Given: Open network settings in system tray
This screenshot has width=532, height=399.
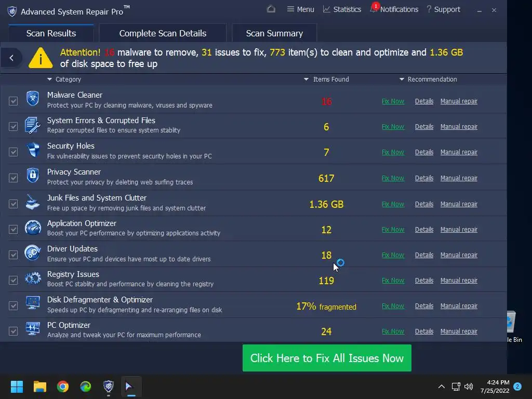Looking at the screenshot, I should tap(456, 387).
